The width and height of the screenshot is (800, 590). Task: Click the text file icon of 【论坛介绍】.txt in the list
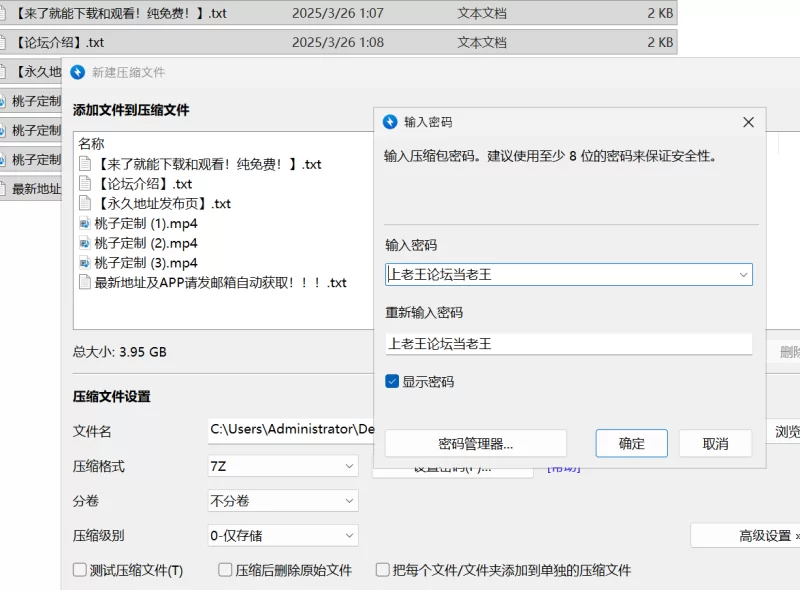85,183
